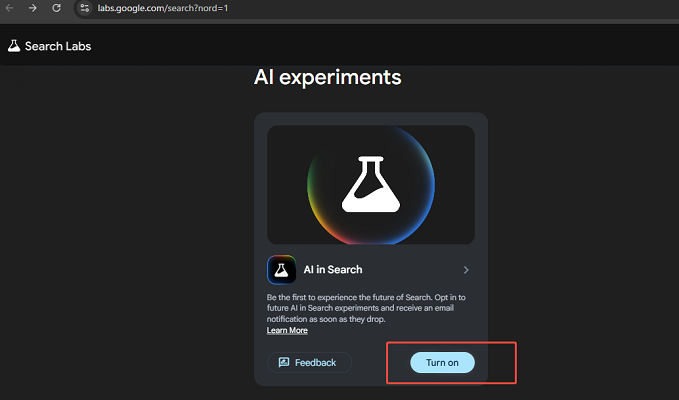Reload the Search Labs page
This screenshot has height=400, width=679.
tap(56, 8)
